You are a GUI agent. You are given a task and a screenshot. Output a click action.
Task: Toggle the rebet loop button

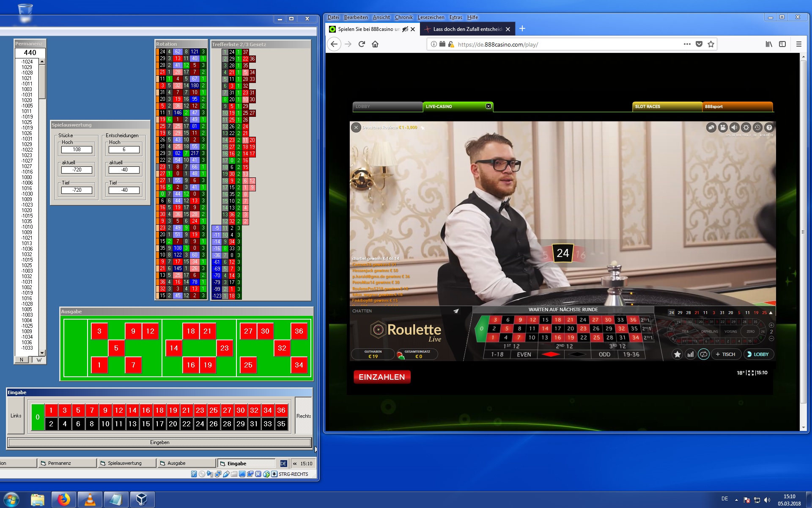pyautogui.click(x=703, y=354)
